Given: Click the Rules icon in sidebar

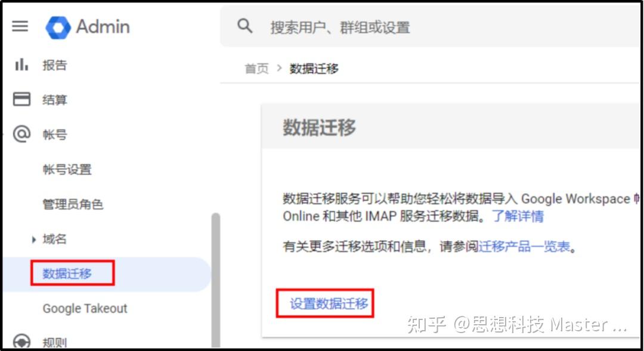Looking at the screenshot, I should (21, 341).
